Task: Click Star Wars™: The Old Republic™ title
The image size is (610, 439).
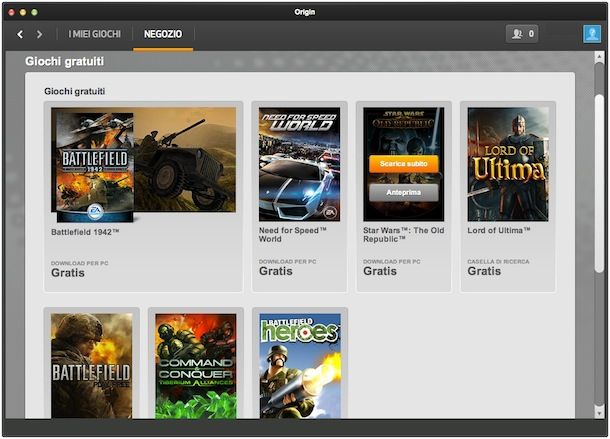Action: click(x=403, y=235)
